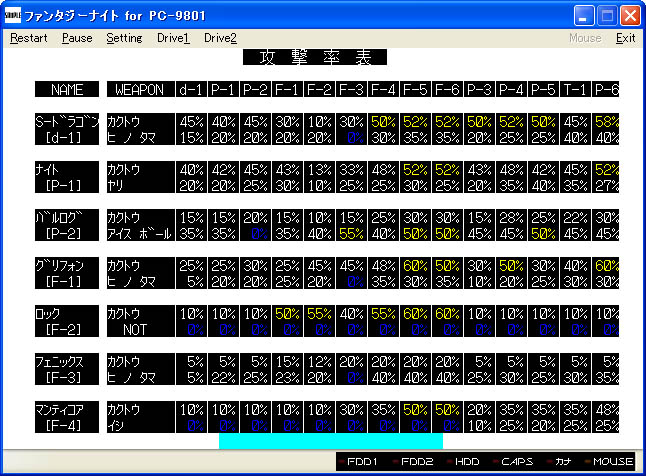Click the フェニックス [F-3] name cell
This screenshot has height=476, width=646.
pos(67,369)
